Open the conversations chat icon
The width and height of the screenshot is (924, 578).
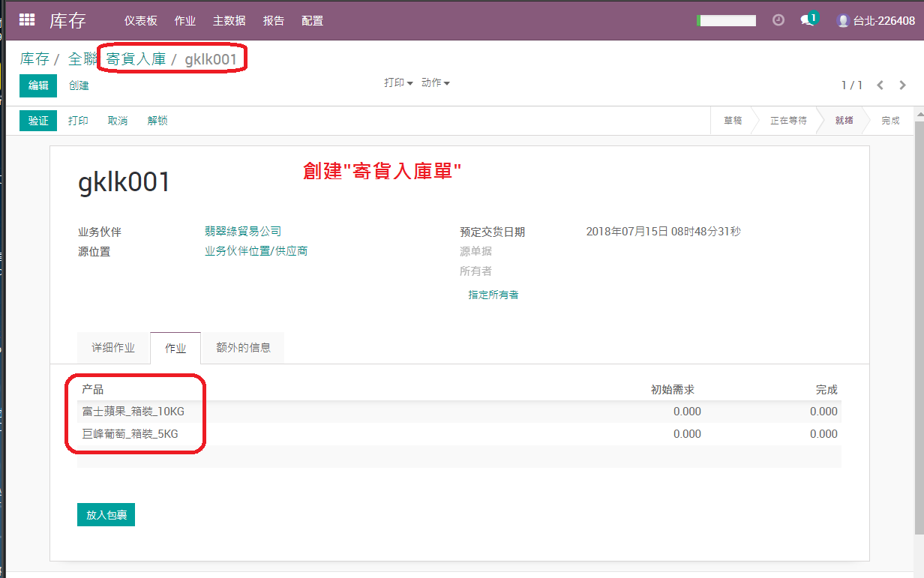[x=808, y=20]
